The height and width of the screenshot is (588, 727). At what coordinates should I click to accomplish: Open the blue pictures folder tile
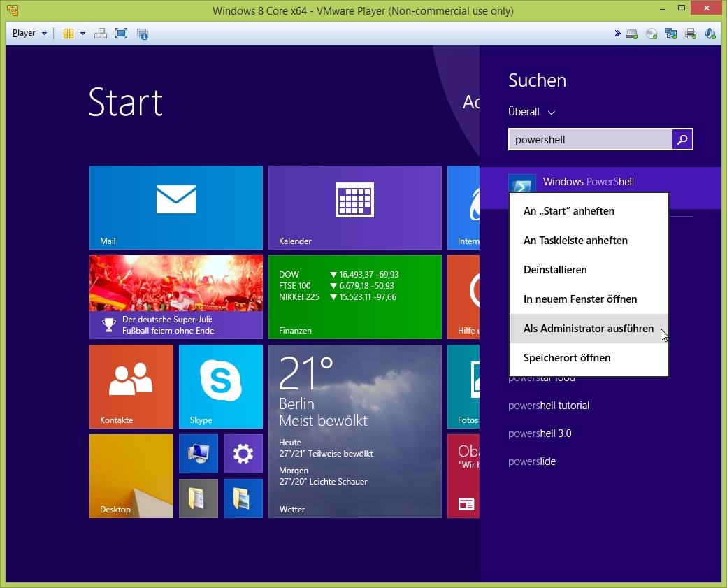tap(243, 499)
